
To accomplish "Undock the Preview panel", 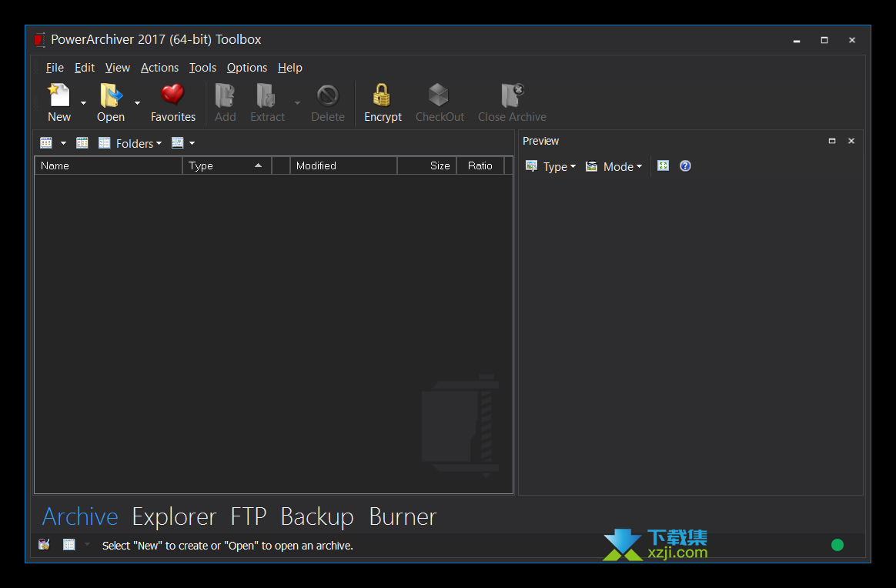I will pyautogui.click(x=832, y=141).
